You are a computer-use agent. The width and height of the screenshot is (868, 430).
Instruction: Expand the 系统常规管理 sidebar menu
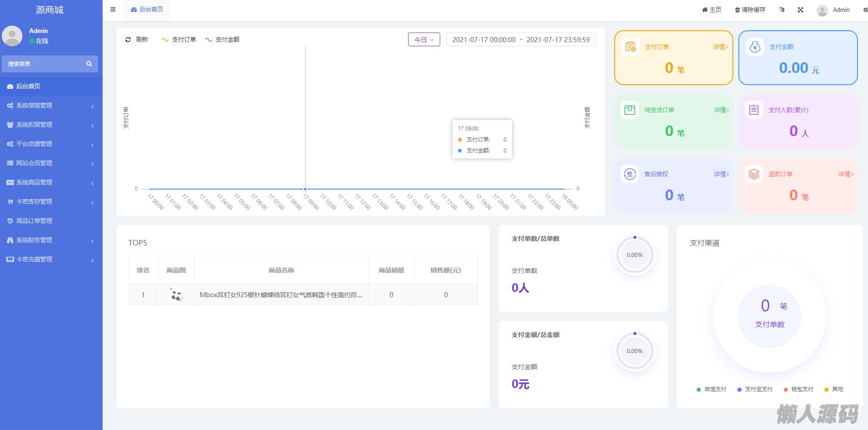point(50,106)
